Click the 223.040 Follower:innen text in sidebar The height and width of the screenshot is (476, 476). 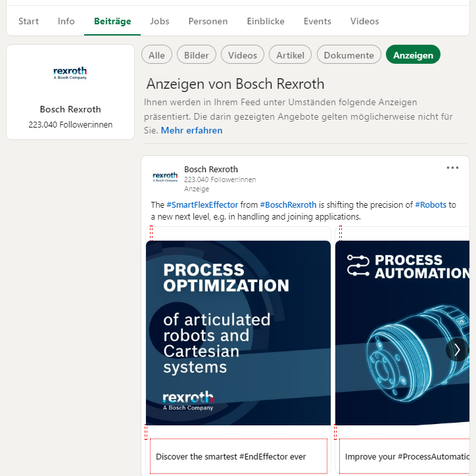coord(70,125)
